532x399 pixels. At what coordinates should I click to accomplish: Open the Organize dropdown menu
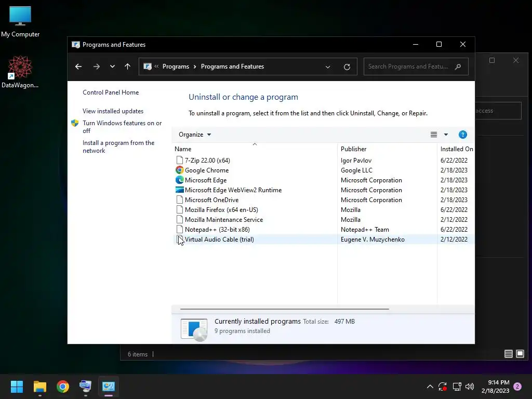tap(195, 135)
